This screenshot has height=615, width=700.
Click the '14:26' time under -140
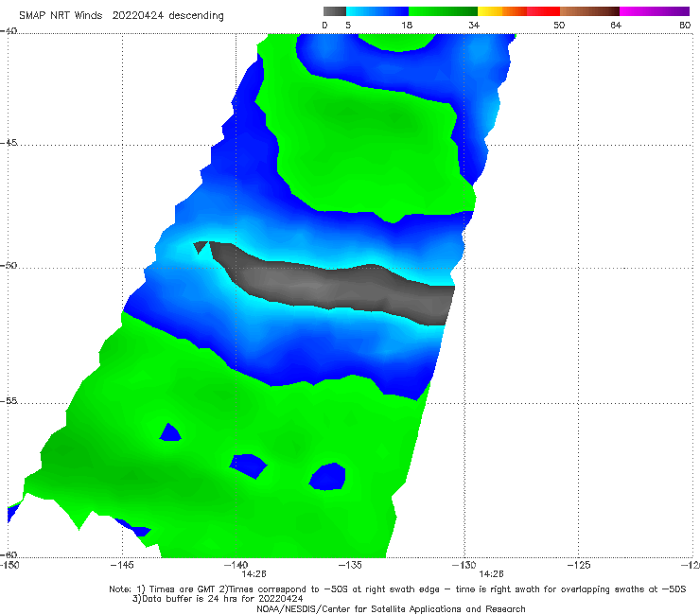(254, 574)
